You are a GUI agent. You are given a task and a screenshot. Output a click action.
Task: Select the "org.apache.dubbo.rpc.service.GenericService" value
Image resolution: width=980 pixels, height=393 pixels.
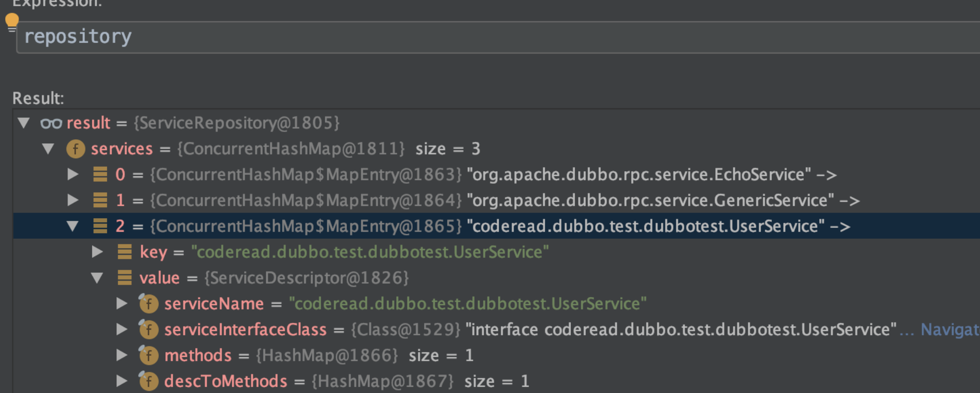tap(650, 201)
